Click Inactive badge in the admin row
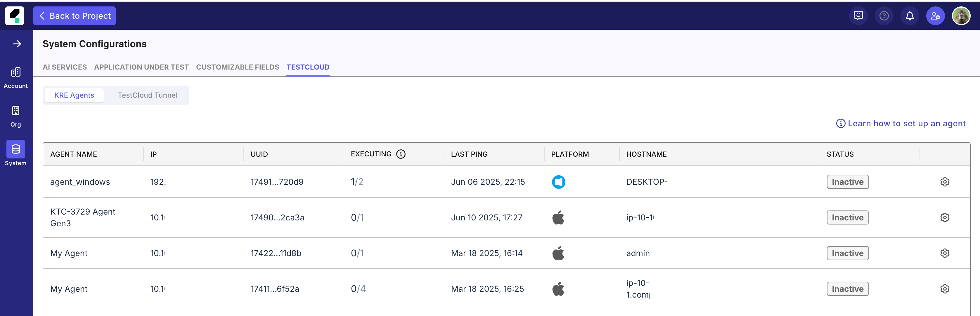This screenshot has width=980, height=316. click(848, 253)
